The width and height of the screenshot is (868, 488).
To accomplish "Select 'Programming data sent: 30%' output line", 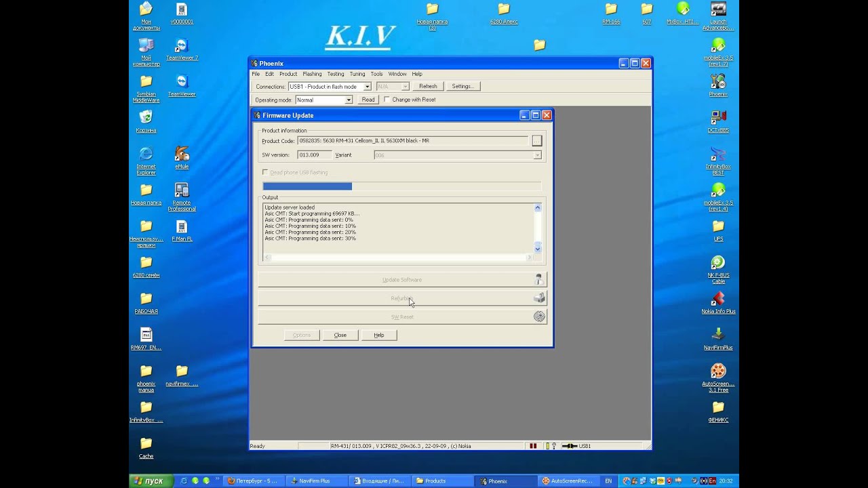I will [310, 239].
